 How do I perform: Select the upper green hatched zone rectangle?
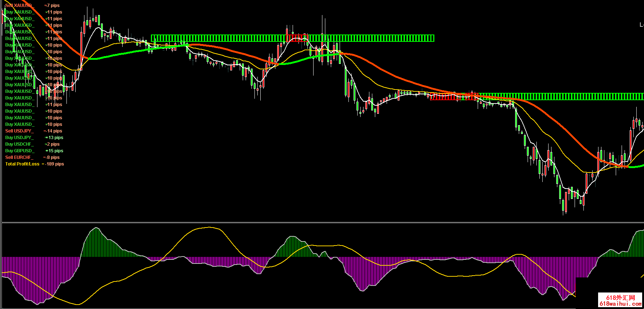click(367, 38)
